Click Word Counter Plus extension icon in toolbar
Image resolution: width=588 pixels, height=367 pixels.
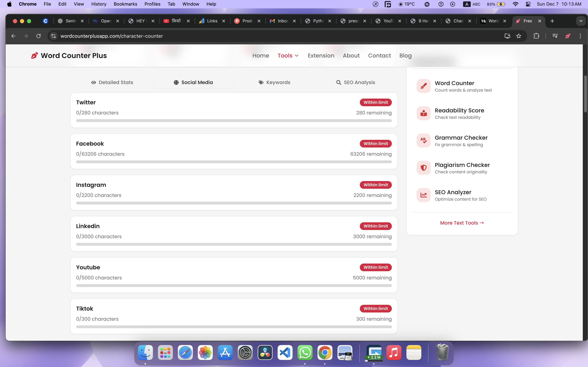pyautogui.click(x=568, y=36)
